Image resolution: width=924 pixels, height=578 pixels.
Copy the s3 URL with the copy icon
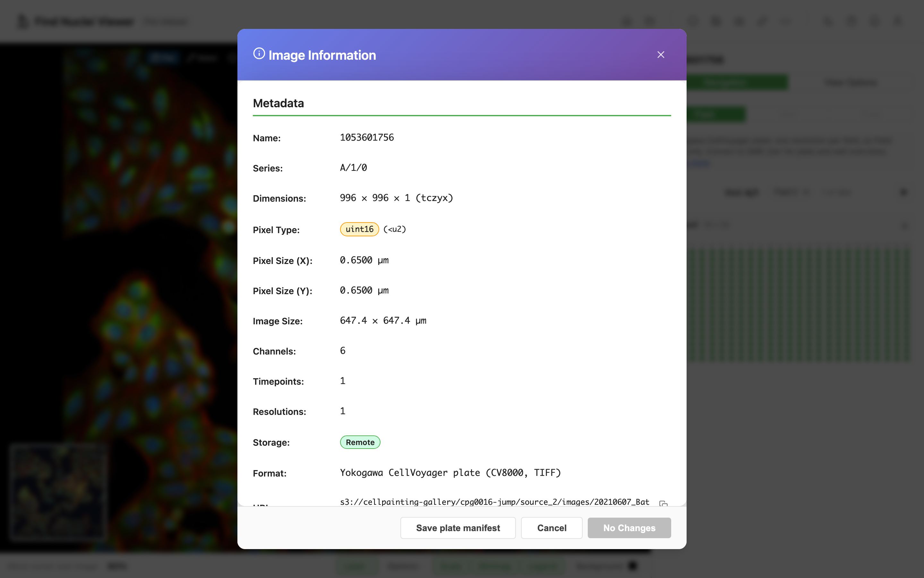click(x=663, y=504)
